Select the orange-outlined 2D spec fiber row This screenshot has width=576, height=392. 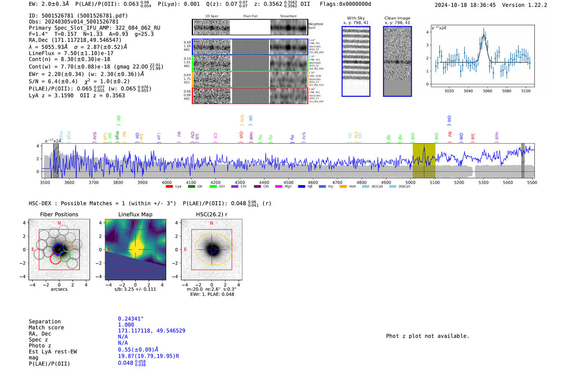pyautogui.click(x=250, y=79)
